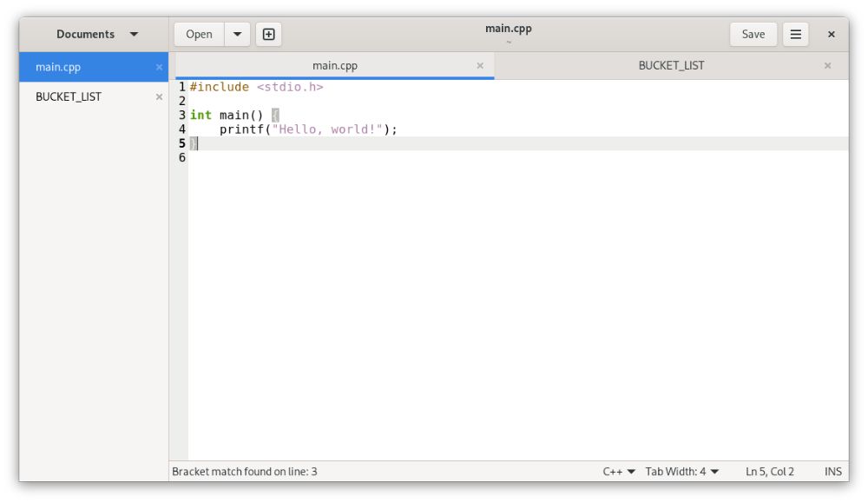Click line number 6 in the gutter
This screenshot has height=503, width=868.
181,158
